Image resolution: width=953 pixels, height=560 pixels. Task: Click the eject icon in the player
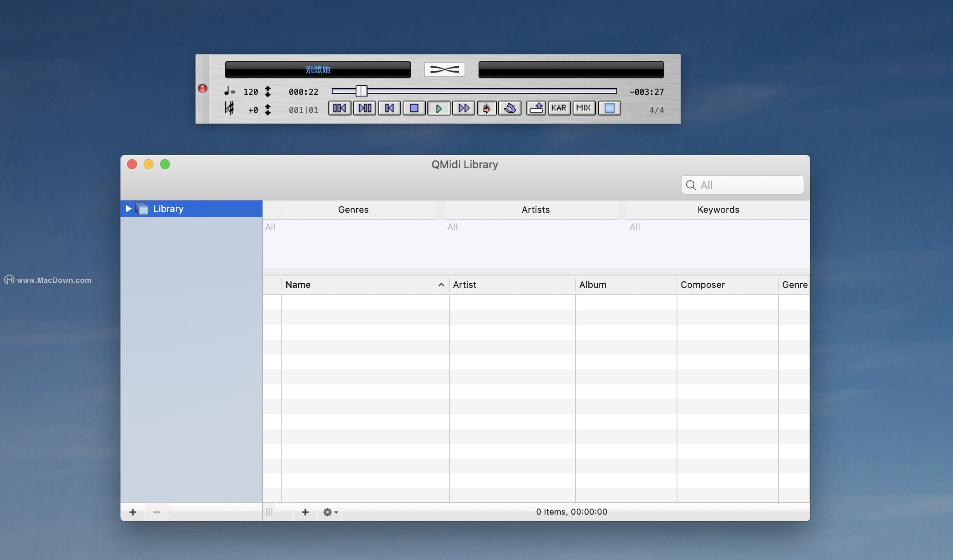[535, 108]
